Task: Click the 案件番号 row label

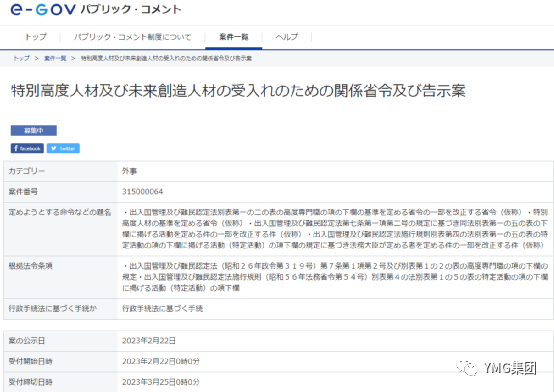Action: click(23, 192)
